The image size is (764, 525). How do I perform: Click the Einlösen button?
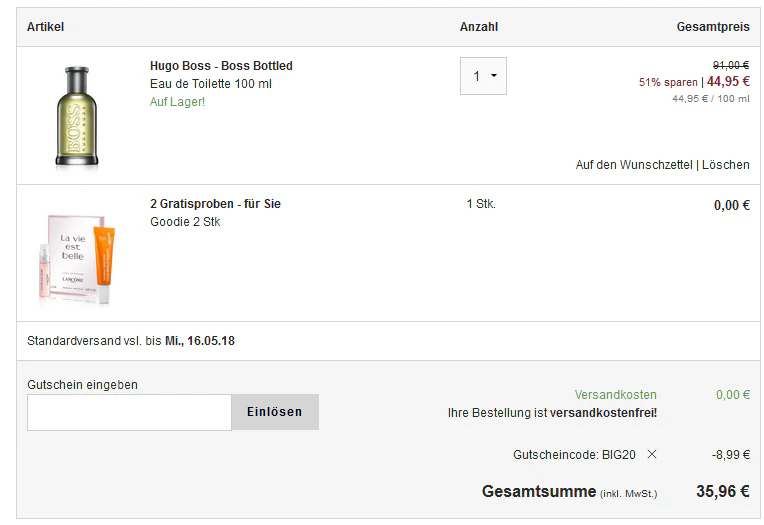(x=274, y=412)
